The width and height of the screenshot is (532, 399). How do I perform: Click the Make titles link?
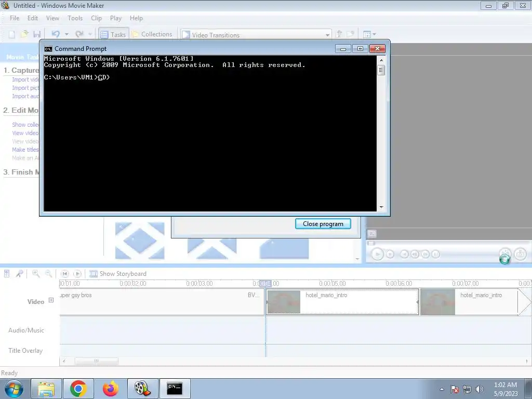[x=25, y=150]
